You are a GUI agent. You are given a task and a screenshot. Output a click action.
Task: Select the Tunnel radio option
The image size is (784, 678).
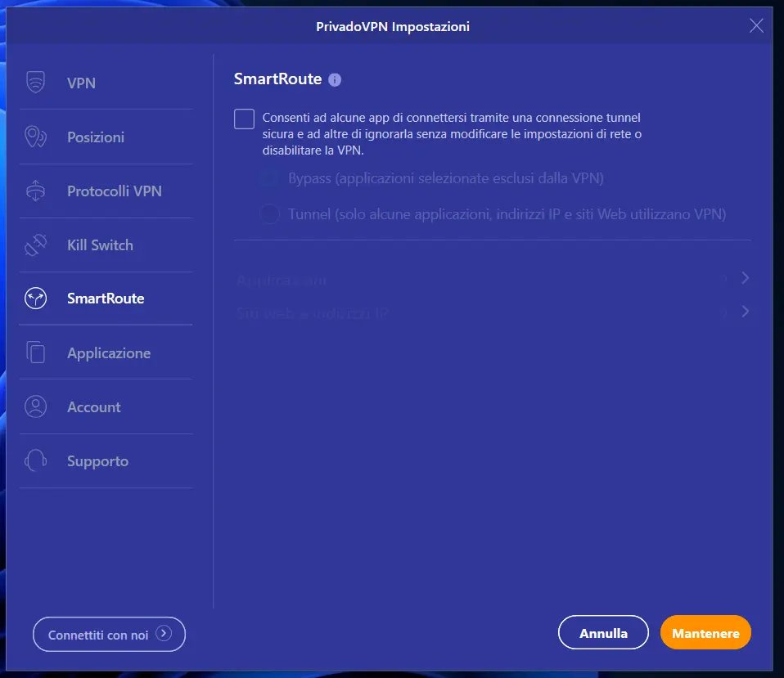click(x=269, y=214)
